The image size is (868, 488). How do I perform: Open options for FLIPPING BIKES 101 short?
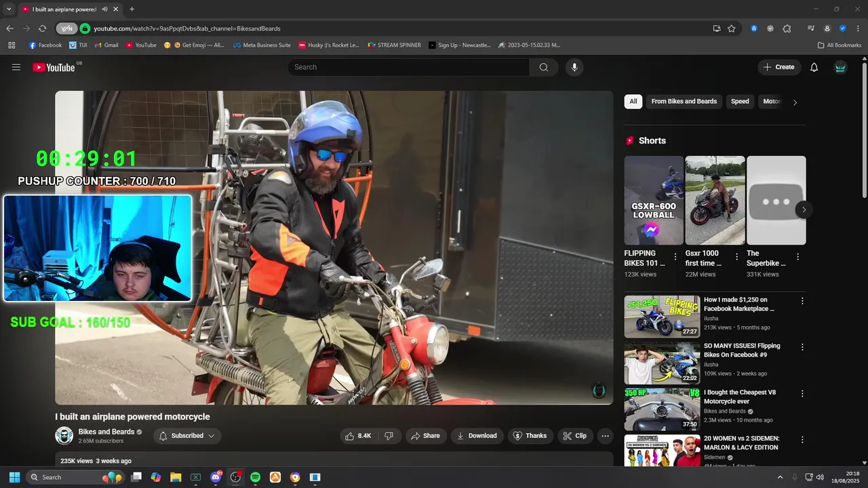point(675,257)
